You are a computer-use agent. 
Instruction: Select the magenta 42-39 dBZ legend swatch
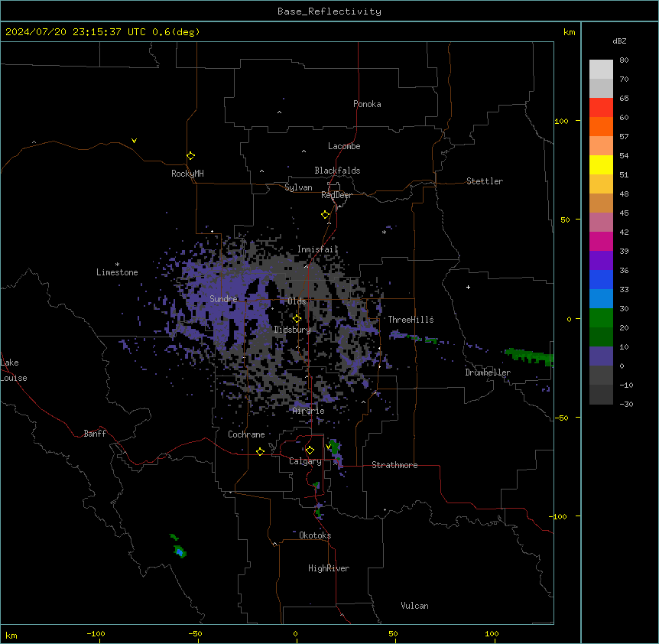[601, 241]
